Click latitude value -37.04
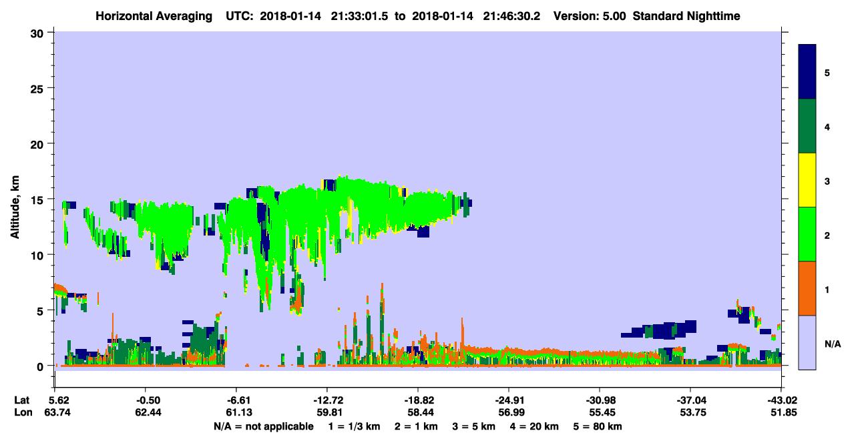 tap(690, 400)
